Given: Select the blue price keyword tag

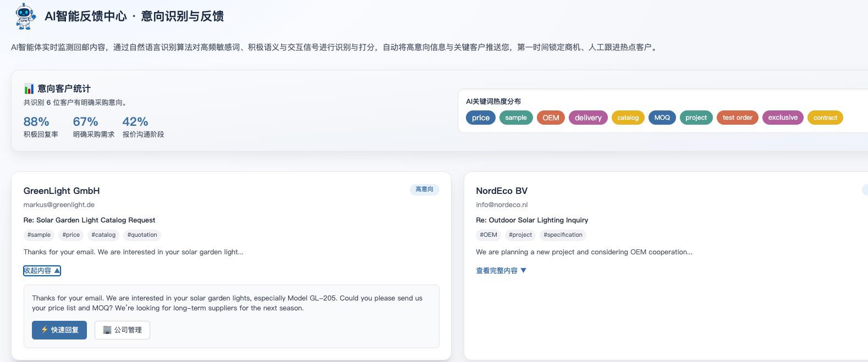Looking at the screenshot, I should pos(480,118).
